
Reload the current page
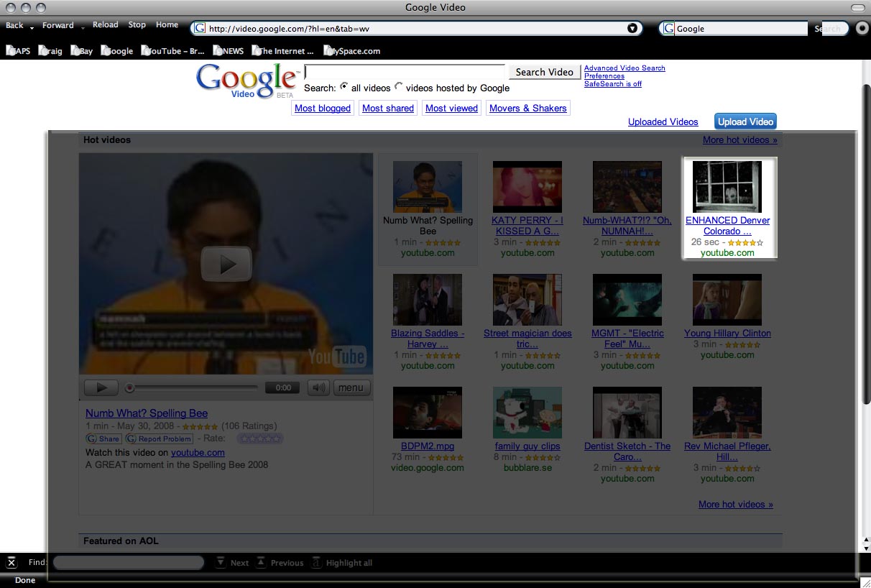click(x=105, y=24)
